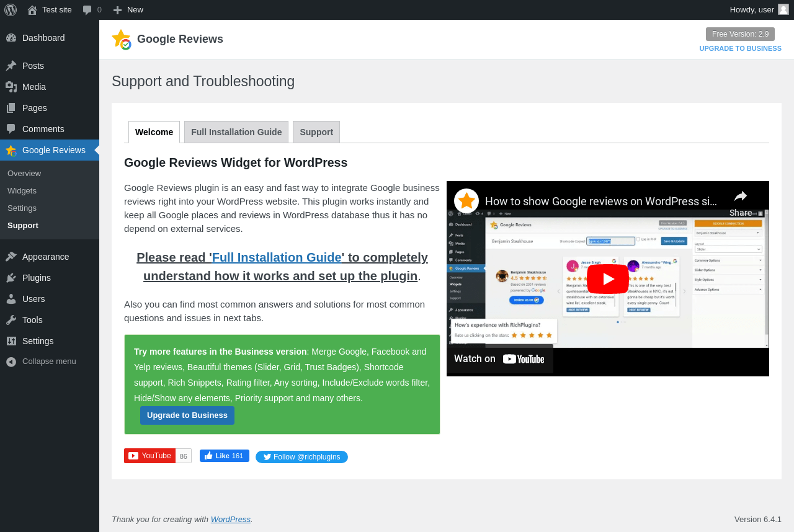Click the WordPress footer link
The height and width of the screenshot is (532, 794).
[x=231, y=519]
